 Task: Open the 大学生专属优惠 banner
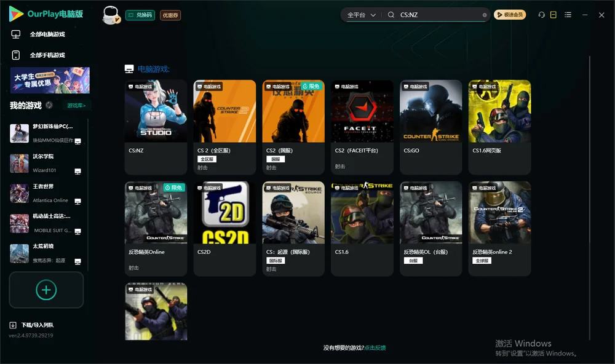tap(50, 80)
